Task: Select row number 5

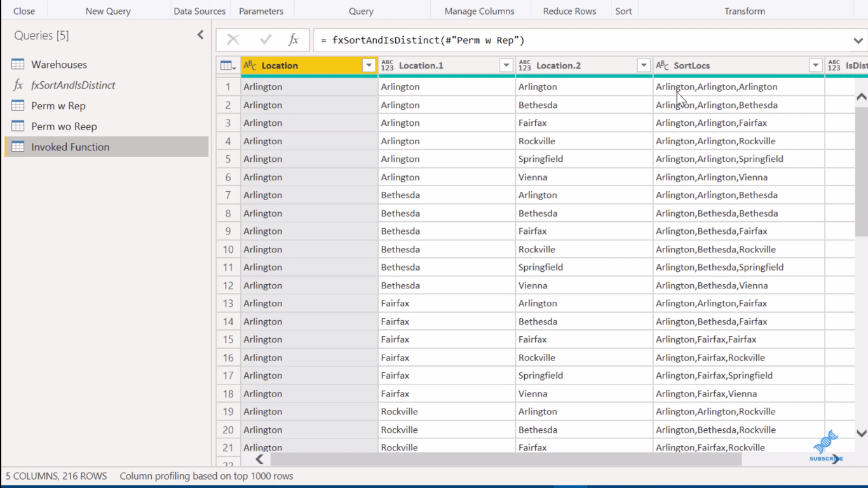Action: point(228,159)
